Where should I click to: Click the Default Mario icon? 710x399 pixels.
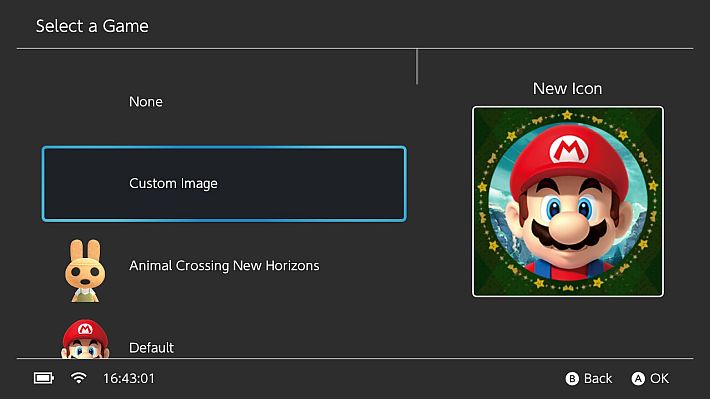[x=85, y=339]
